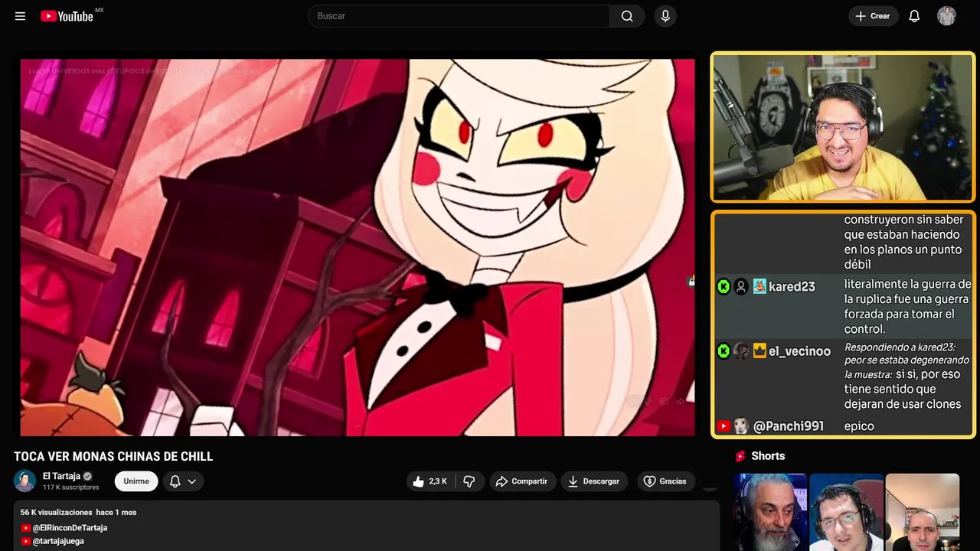The height and width of the screenshot is (551, 980).
Task: Click kared23's grey profile avatar icon
Action: [741, 287]
